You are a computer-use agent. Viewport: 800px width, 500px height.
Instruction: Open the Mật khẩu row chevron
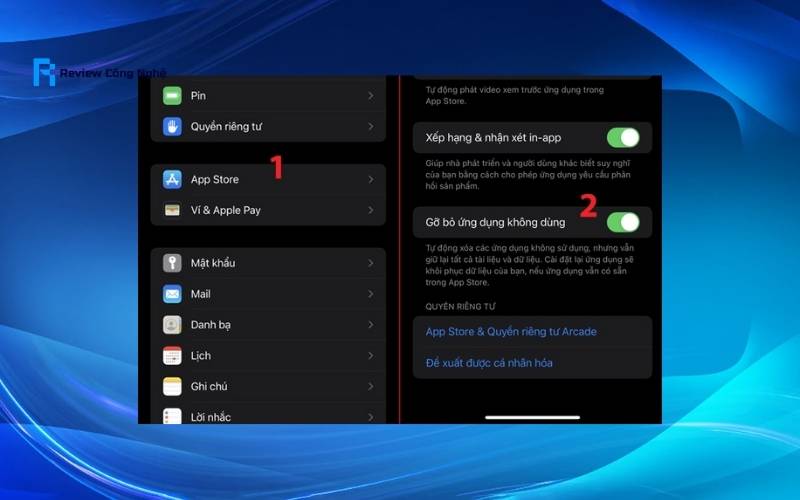(x=371, y=263)
